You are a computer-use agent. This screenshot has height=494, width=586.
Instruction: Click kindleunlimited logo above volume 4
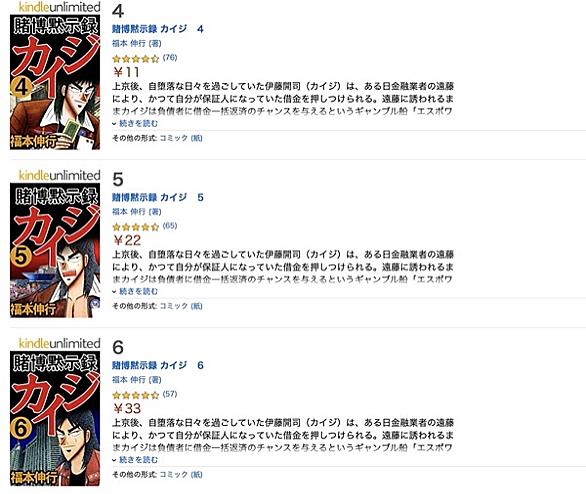(x=59, y=7)
